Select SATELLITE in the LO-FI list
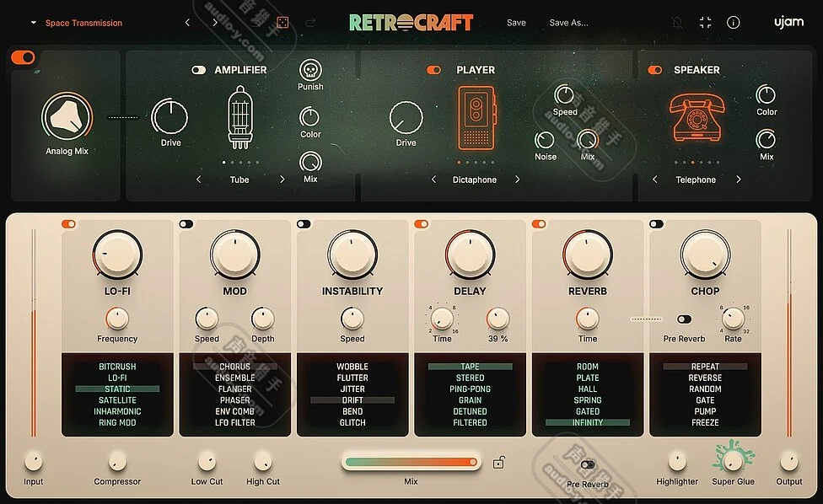 pos(117,400)
